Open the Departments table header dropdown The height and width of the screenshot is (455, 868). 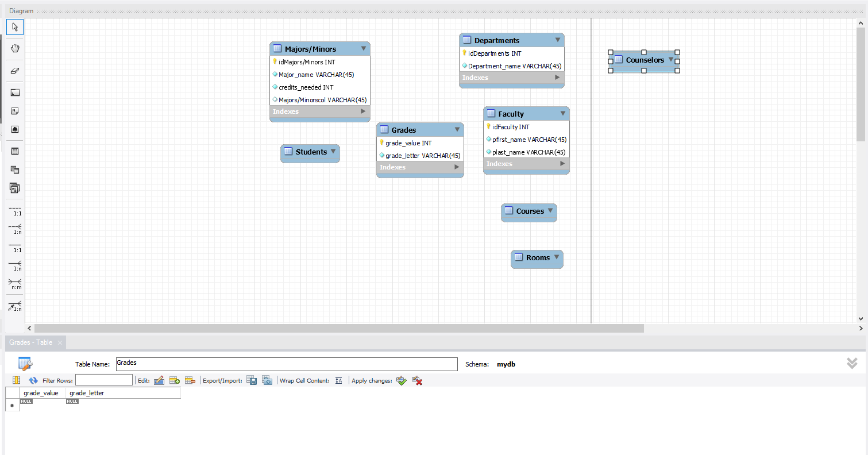557,40
